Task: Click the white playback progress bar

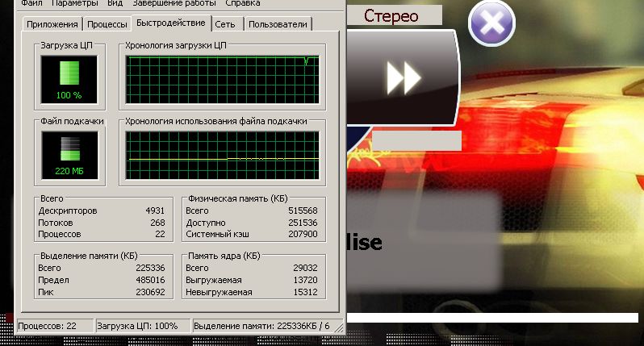Action: 494,318
